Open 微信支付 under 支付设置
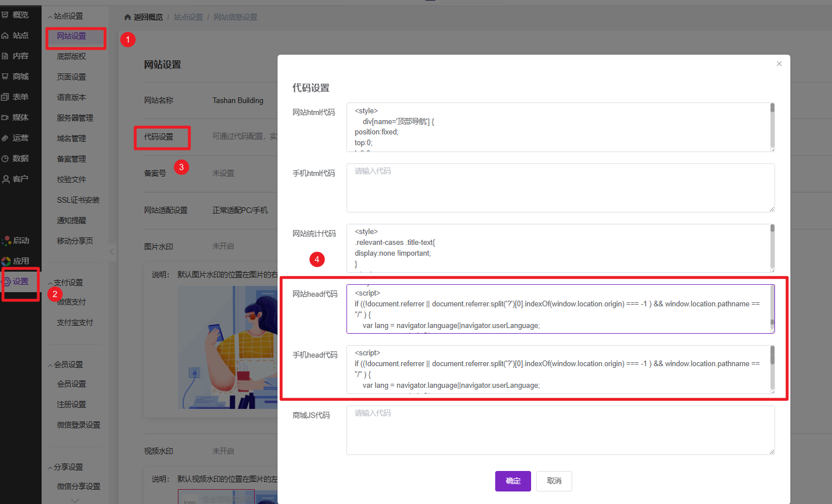Viewport: 832px width, 504px height. click(x=71, y=302)
